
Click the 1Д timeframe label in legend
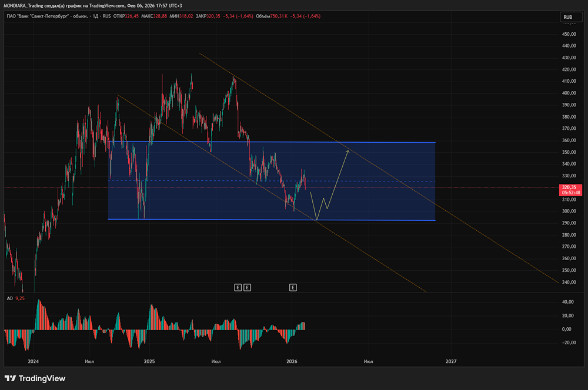point(96,16)
